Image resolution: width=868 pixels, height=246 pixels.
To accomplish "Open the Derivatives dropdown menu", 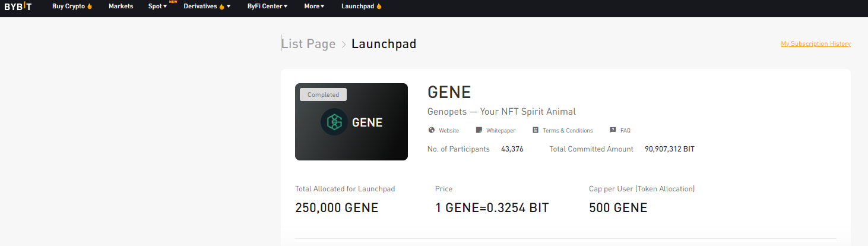I will tap(207, 7).
